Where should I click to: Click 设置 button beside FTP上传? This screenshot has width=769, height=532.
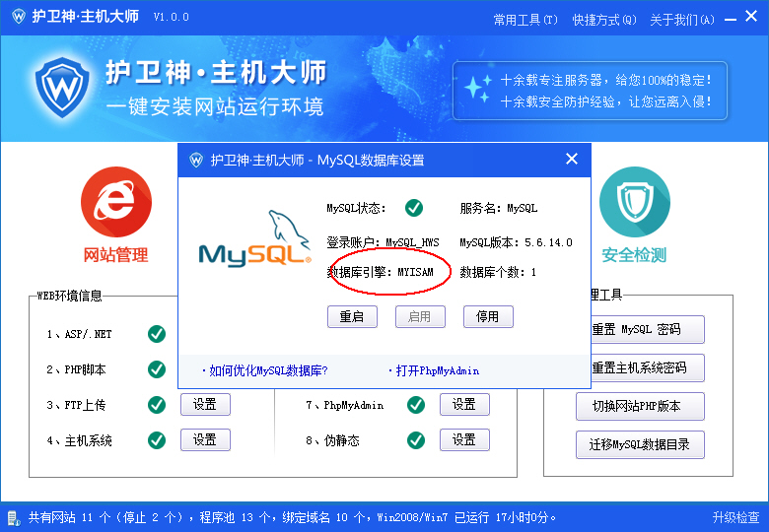[x=205, y=405]
